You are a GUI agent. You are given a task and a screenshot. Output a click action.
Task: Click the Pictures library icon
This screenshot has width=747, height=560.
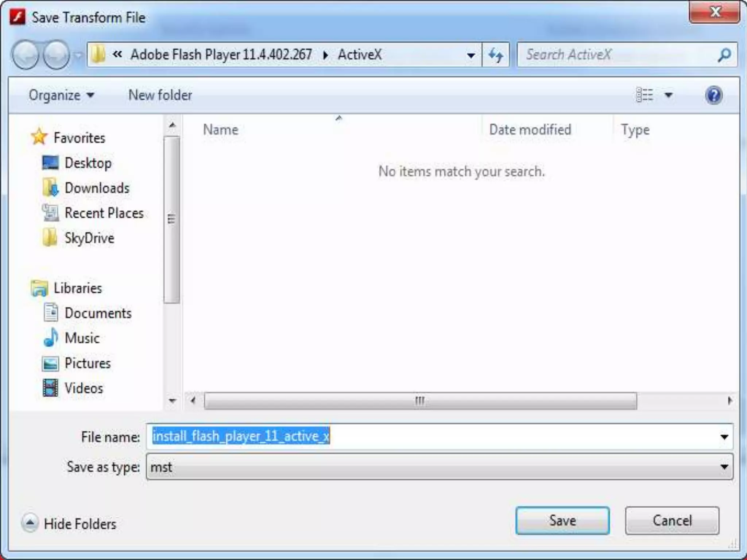coord(50,363)
